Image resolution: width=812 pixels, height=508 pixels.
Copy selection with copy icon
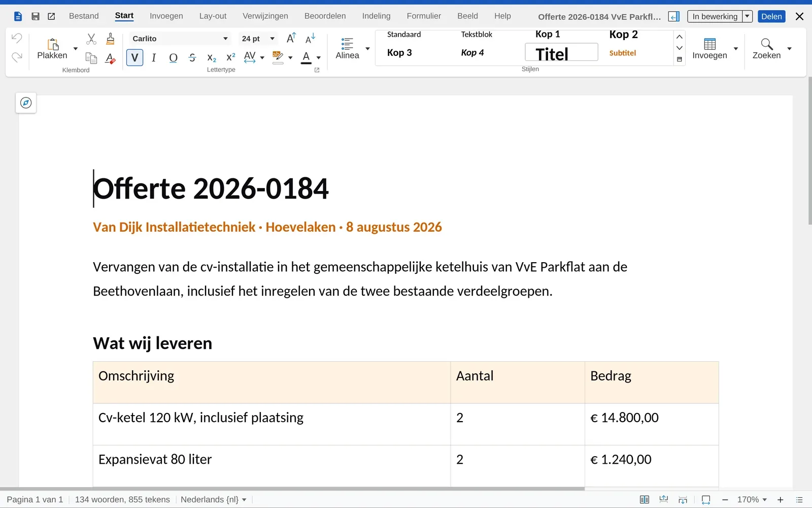tap(91, 58)
